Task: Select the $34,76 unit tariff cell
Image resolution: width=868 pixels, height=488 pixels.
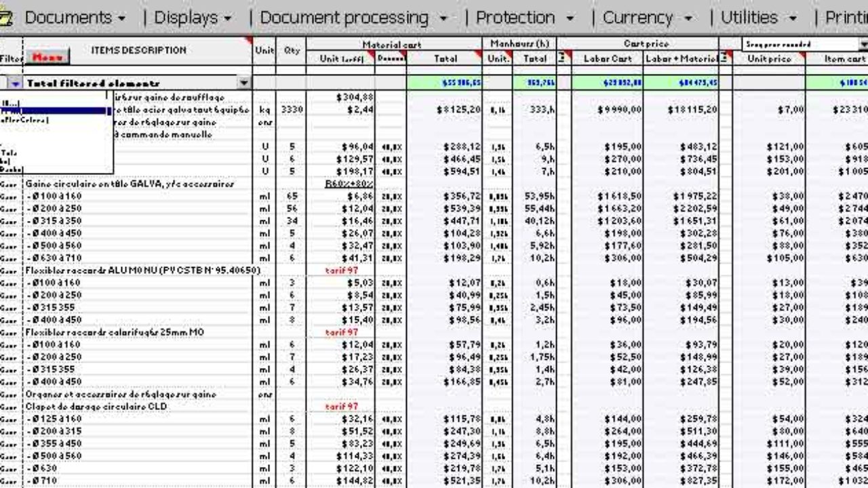Action: click(x=340, y=382)
